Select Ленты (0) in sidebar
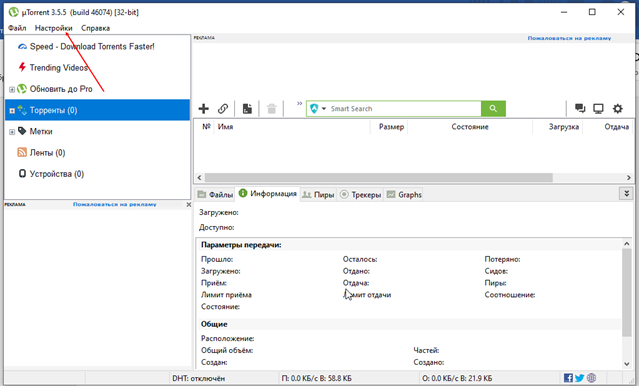 tap(47, 152)
